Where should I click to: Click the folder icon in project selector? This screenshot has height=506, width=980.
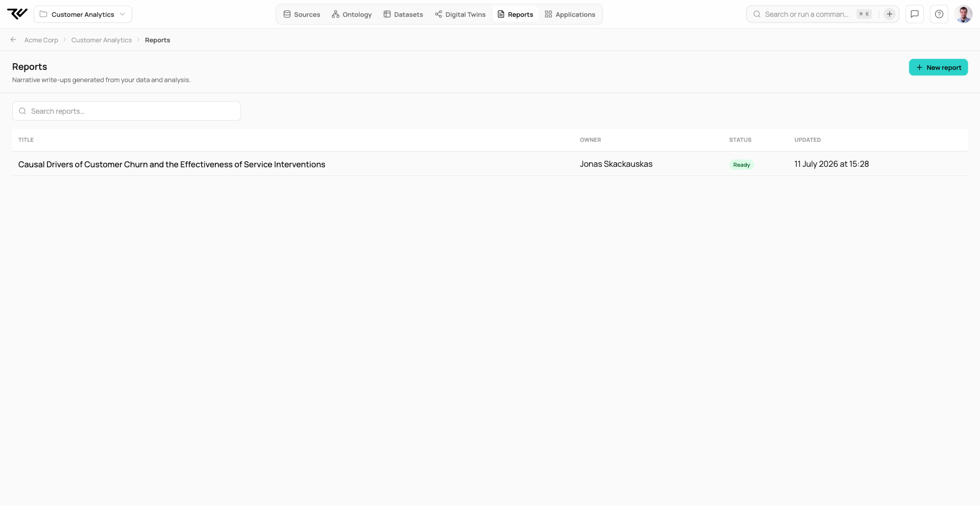pyautogui.click(x=43, y=14)
